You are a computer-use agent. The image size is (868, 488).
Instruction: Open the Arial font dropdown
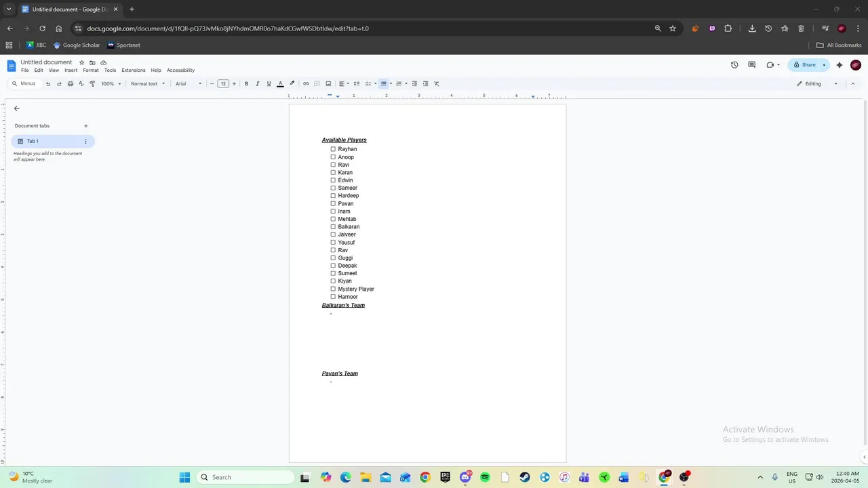(x=189, y=84)
